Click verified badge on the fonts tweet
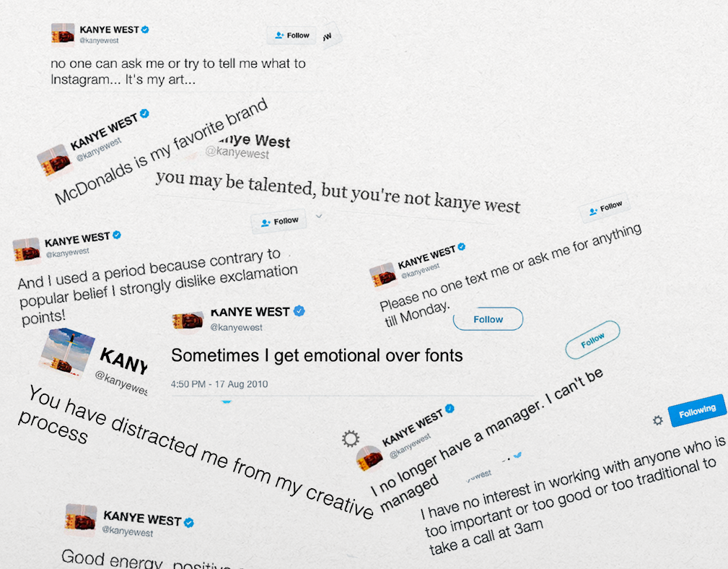728x569 pixels. pos(299,310)
